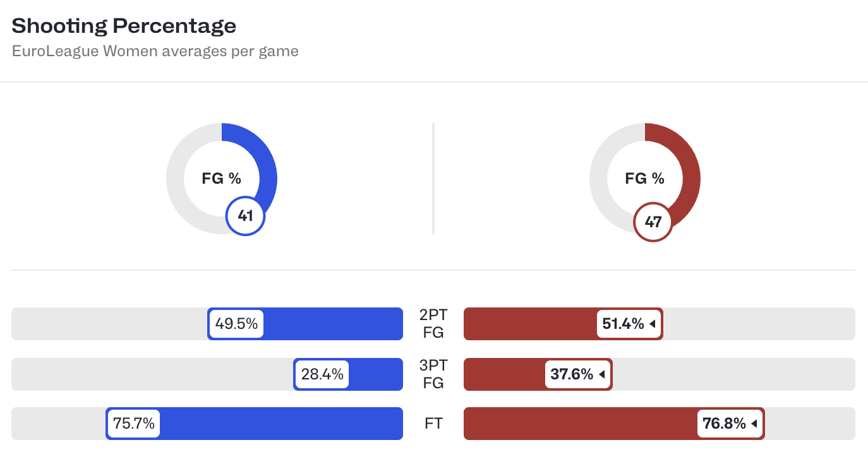Click the red 2PT FG percentage bar
Screen dimensions: 868x452
(531, 324)
